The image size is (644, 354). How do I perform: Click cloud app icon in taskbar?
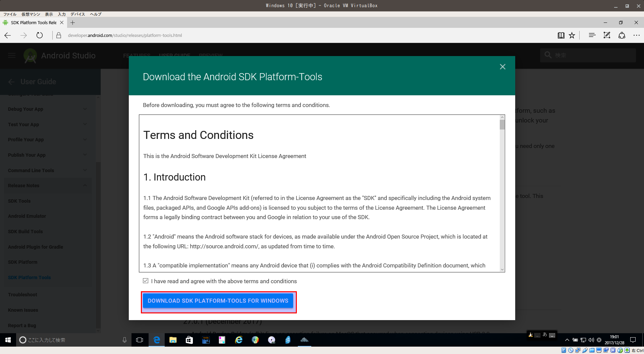point(305,340)
